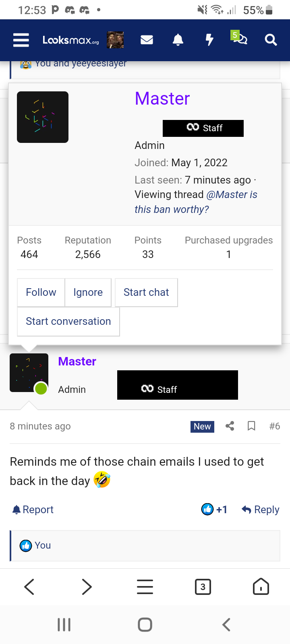290x644 pixels.
Task: Tap the share icon on post #6
Action: (x=230, y=426)
